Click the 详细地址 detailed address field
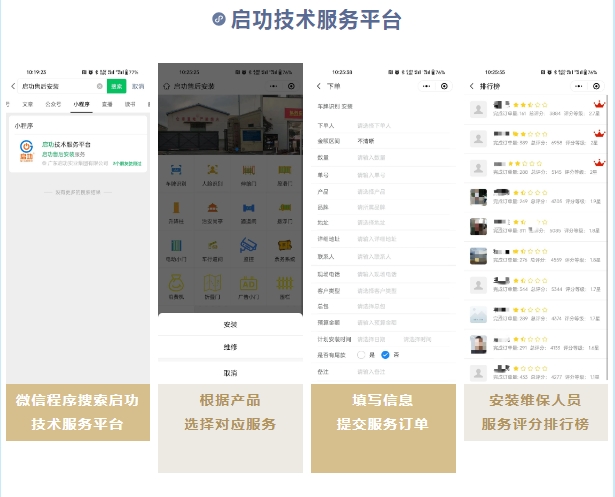The height and width of the screenshot is (497, 615). point(383,238)
